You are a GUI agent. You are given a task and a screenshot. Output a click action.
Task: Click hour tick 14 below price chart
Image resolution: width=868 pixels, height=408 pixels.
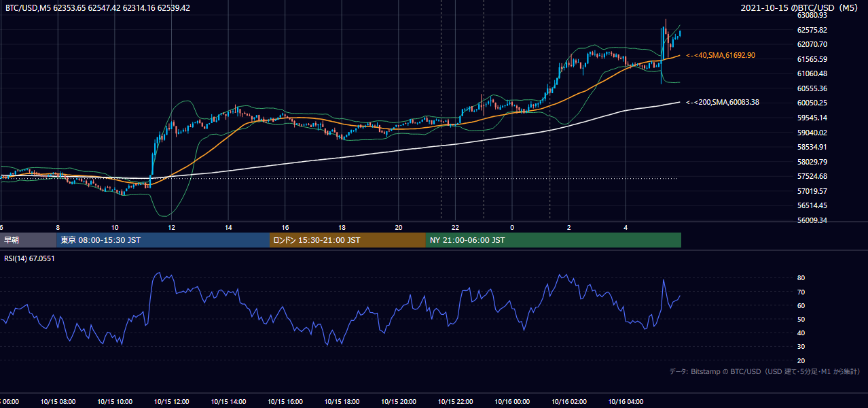[228, 227]
